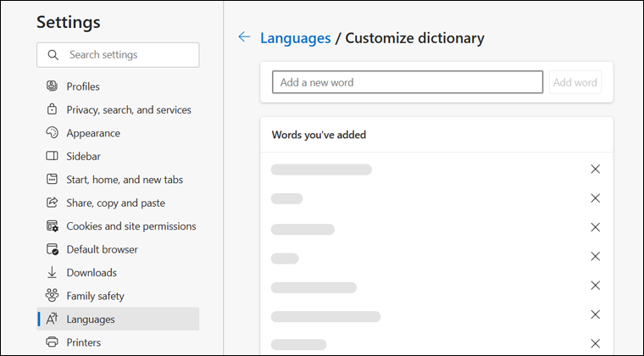Screen dimensions: 644x356
Task: Remove the sixth added dictionary word
Action: (595, 314)
